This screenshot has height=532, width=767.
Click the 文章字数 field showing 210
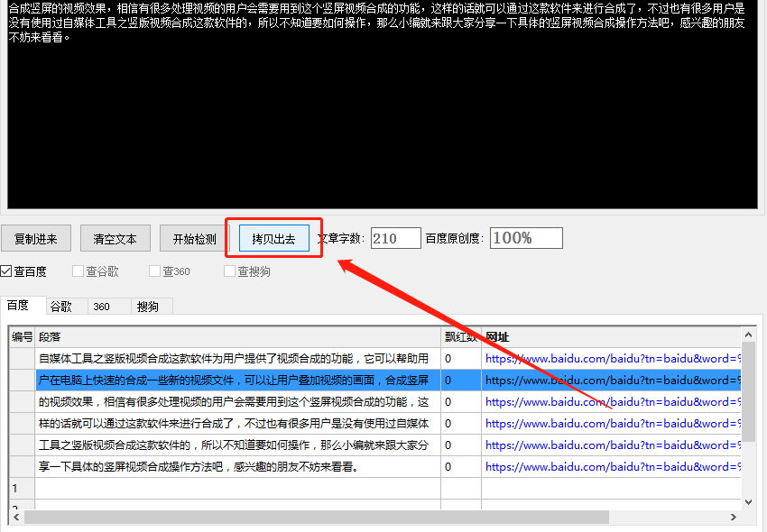click(x=396, y=238)
